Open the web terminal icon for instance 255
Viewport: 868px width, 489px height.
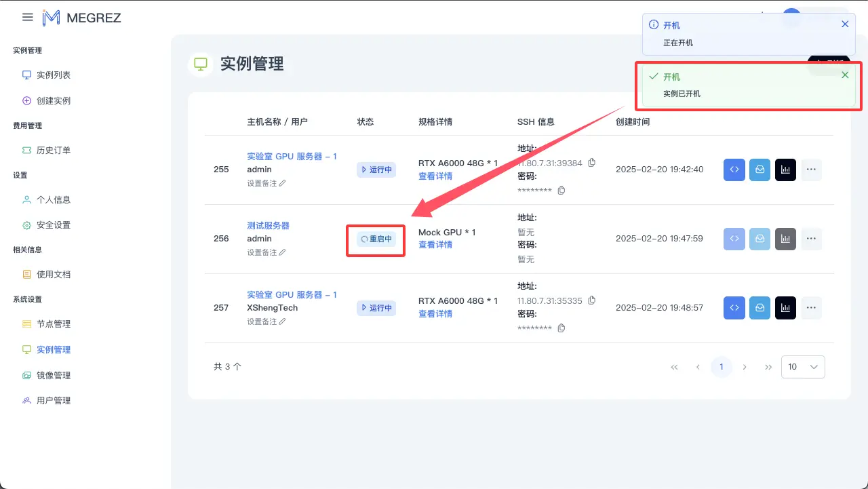click(734, 170)
